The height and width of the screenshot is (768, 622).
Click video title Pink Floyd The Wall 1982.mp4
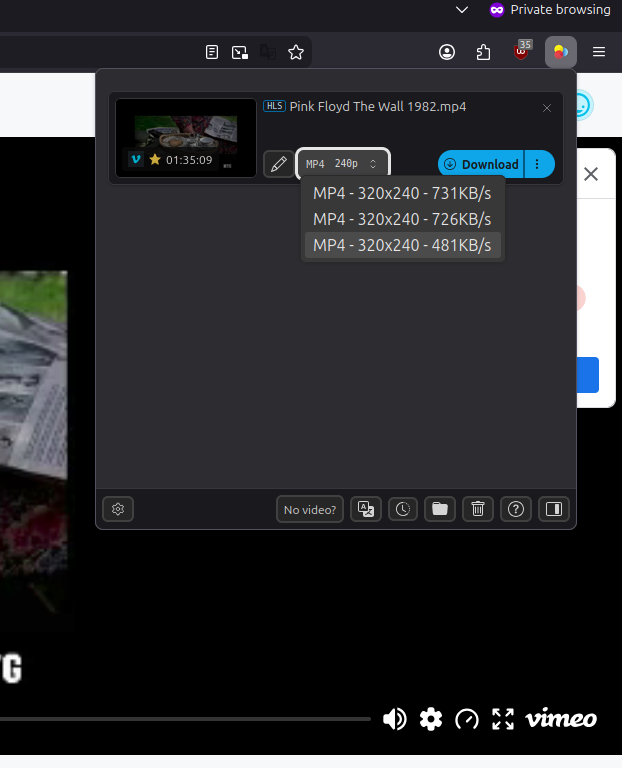[x=378, y=106]
